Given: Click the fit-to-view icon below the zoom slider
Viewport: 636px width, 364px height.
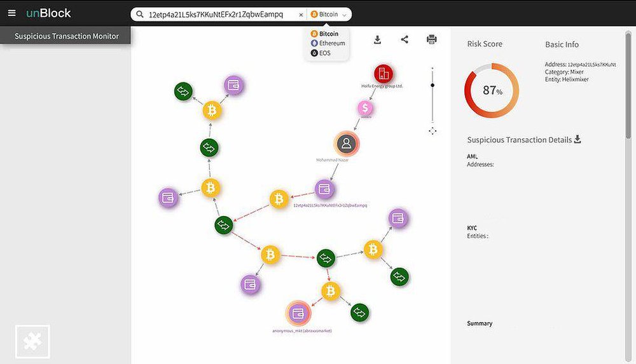Looking at the screenshot, I should (432, 131).
